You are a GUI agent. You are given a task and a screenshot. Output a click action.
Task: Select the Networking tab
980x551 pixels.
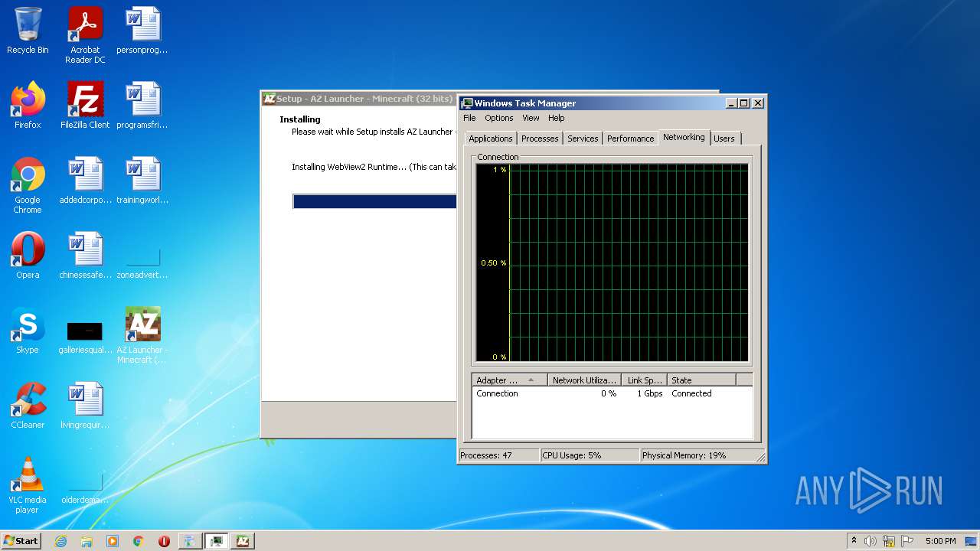pos(684,137)
